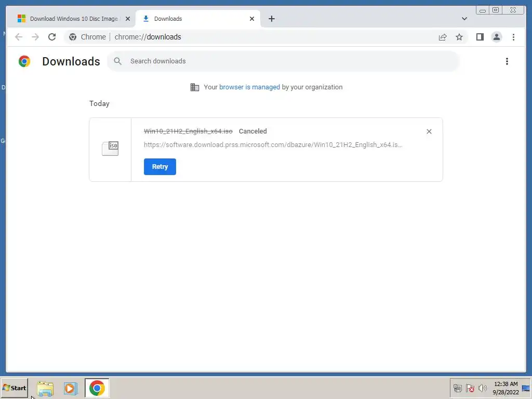The image size is (532, 399).
Task: Click the Chrome site info icon in address bar
Action: point(73,37)
